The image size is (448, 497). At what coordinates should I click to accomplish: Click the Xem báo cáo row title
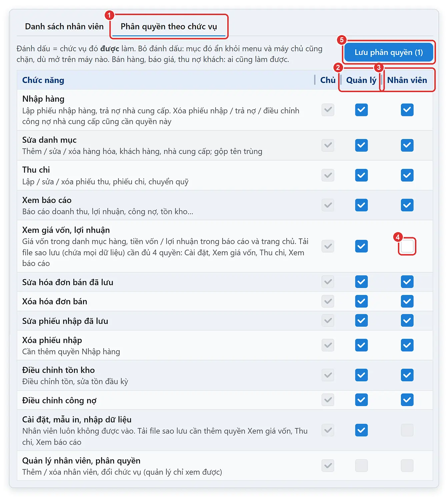coord(47,200)
